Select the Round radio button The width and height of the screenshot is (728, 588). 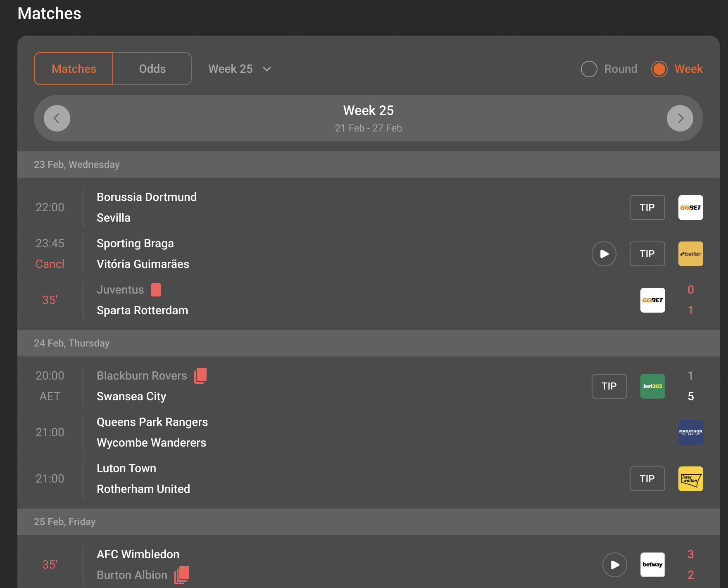589,69
